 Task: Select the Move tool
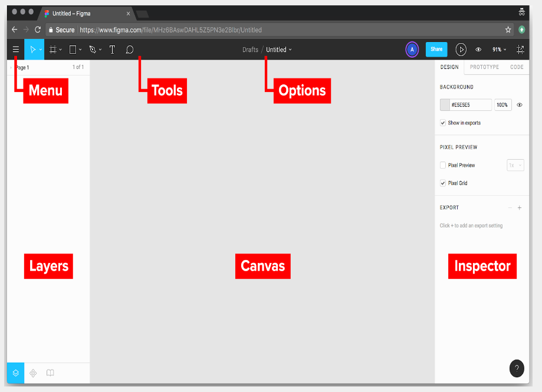tap(32, 50)
